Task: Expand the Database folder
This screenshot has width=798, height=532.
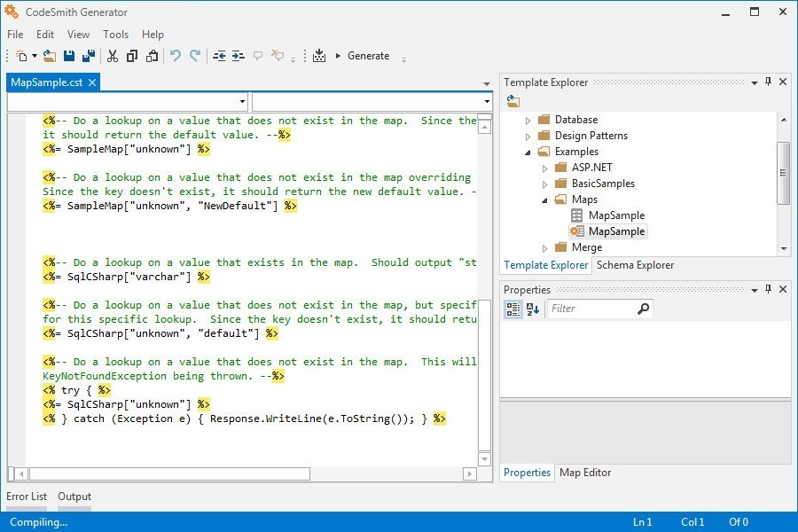Action: coord(528,121)
